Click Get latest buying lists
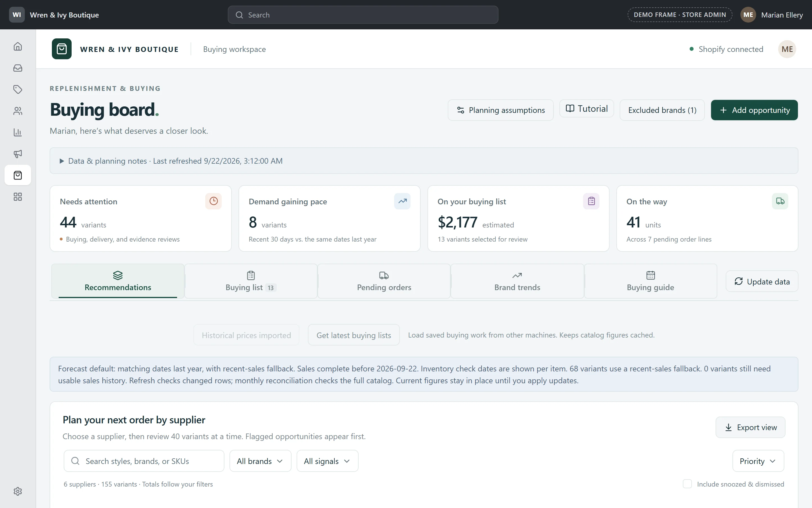This screenshot has height=508, width=812. (x=354, y=335)
